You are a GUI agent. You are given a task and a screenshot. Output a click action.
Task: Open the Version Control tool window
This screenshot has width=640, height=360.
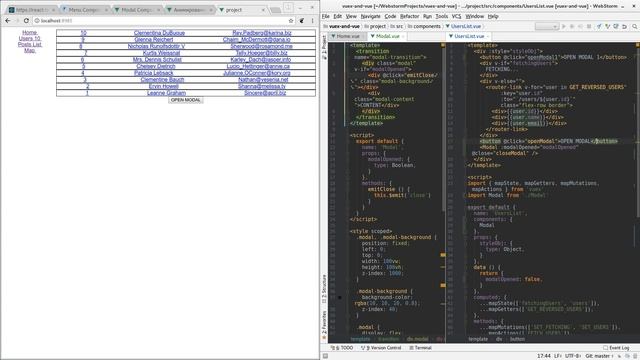click(381, 348)
